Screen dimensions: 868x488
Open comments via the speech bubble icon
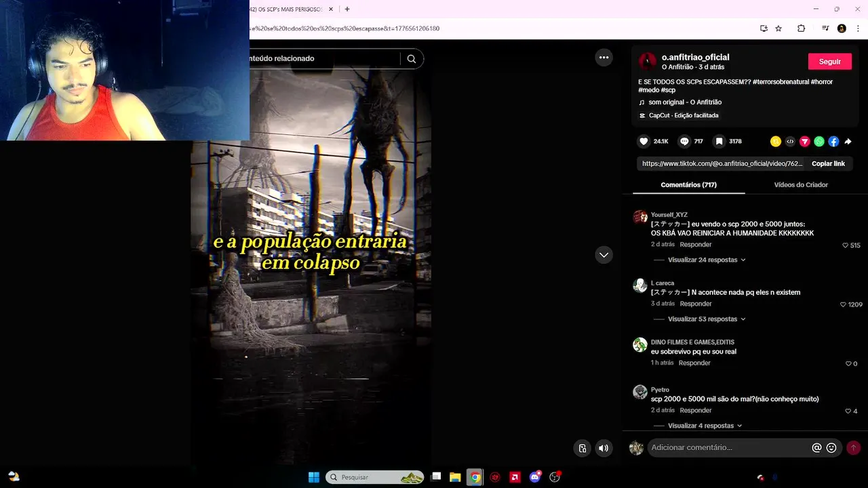(684, 142)
